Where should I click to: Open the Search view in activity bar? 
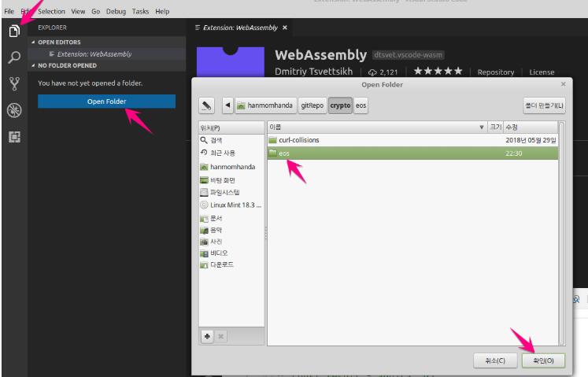(14, 57)
